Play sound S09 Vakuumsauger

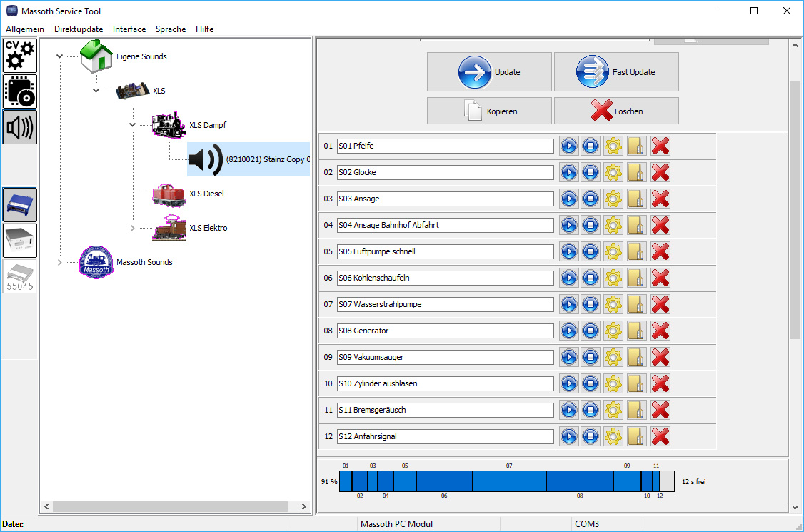(x=568, y=357)
